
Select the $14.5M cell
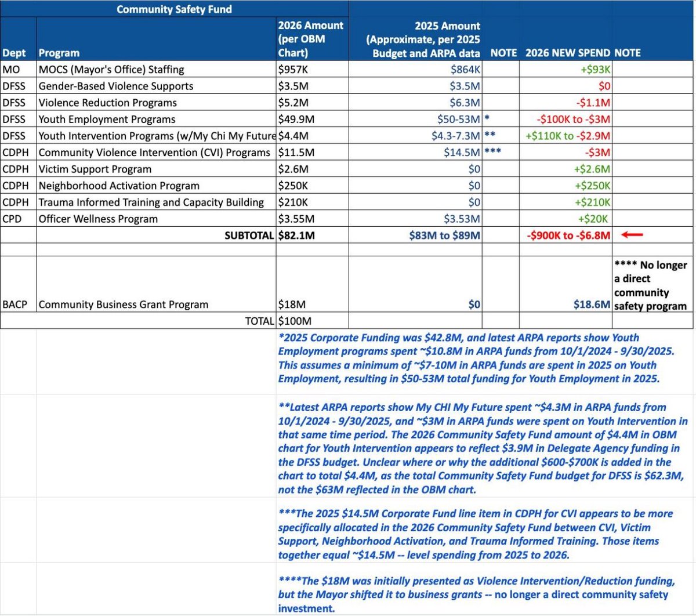coord(415,153)
